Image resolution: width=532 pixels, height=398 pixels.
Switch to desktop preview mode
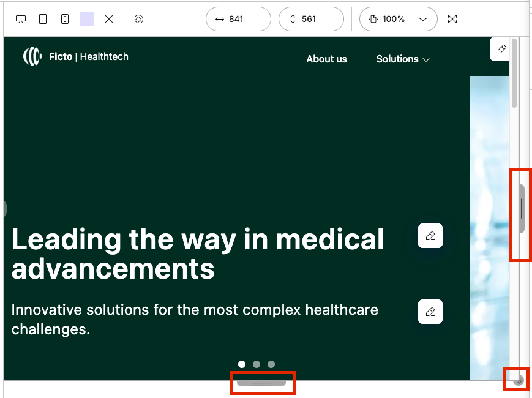point(20,19)
